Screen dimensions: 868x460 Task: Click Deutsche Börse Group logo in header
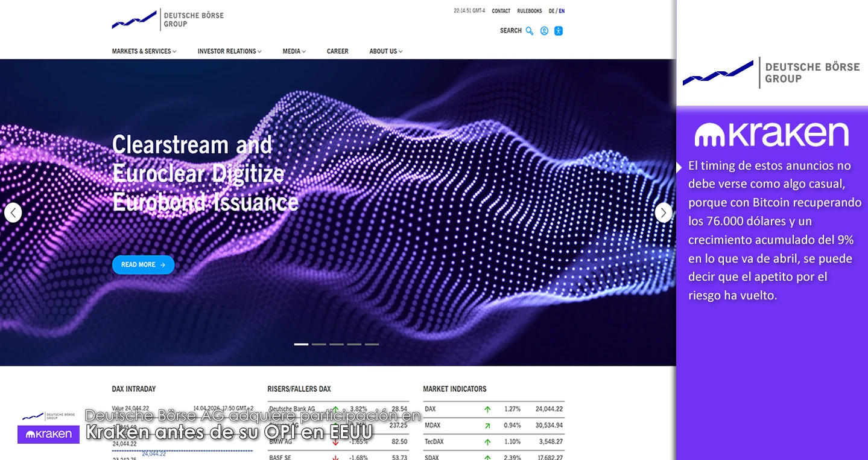pos(168,19)
